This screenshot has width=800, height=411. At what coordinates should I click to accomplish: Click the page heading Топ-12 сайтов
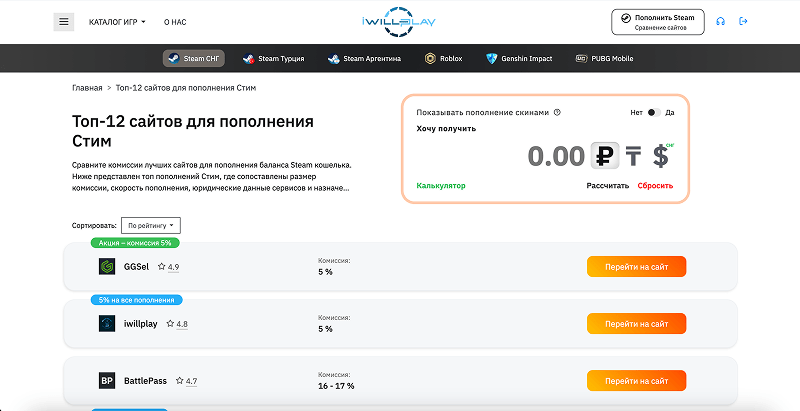193,131
